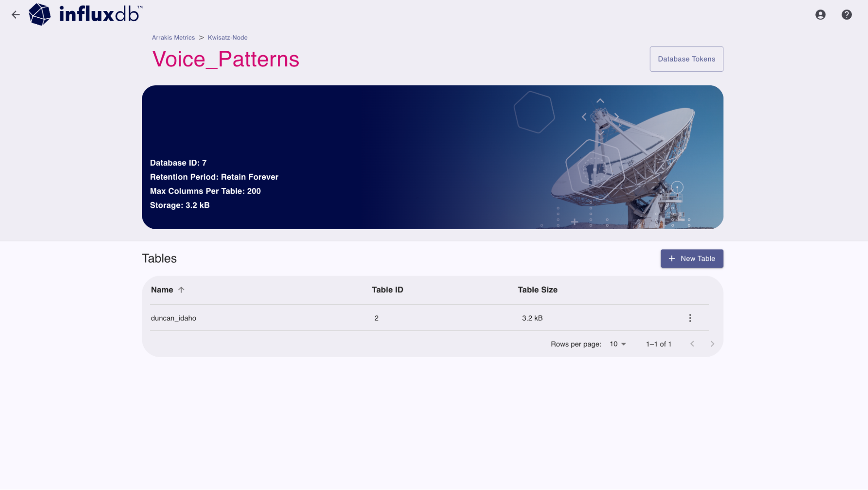The height and width of the screenshot is (490, 868).
Task: Create a New Table
Action: click(692, 258)
